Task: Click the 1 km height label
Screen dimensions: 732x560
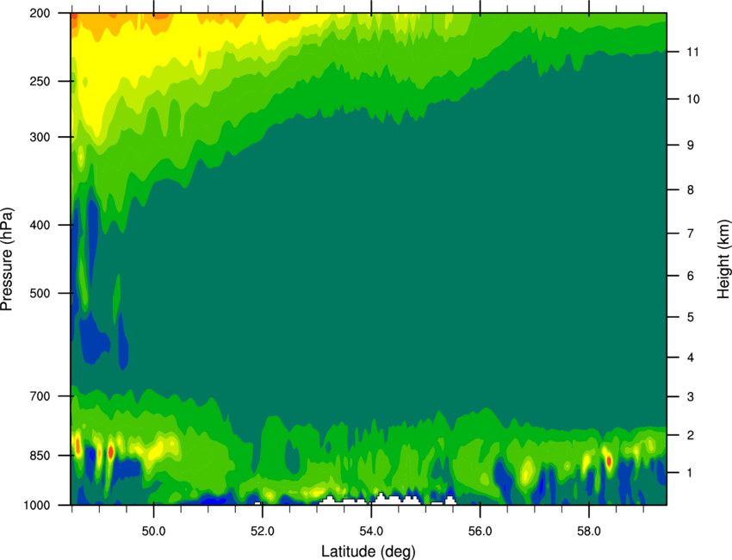Action: point(691,473)
